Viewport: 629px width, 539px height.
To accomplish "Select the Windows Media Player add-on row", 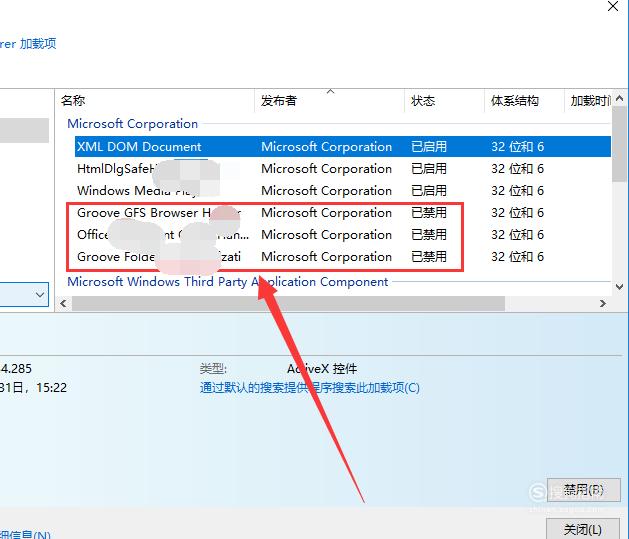I will pyautogui.click(x=343, y=191).
